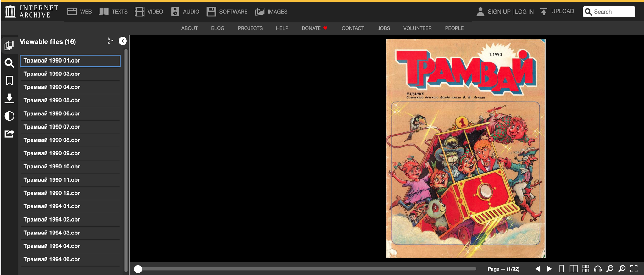Go to previous page arrow
The image size is (644, 275).
point(538,269)
